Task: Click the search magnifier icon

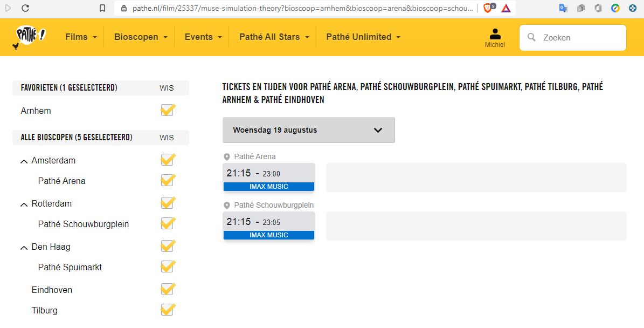Action: point(531,37)
